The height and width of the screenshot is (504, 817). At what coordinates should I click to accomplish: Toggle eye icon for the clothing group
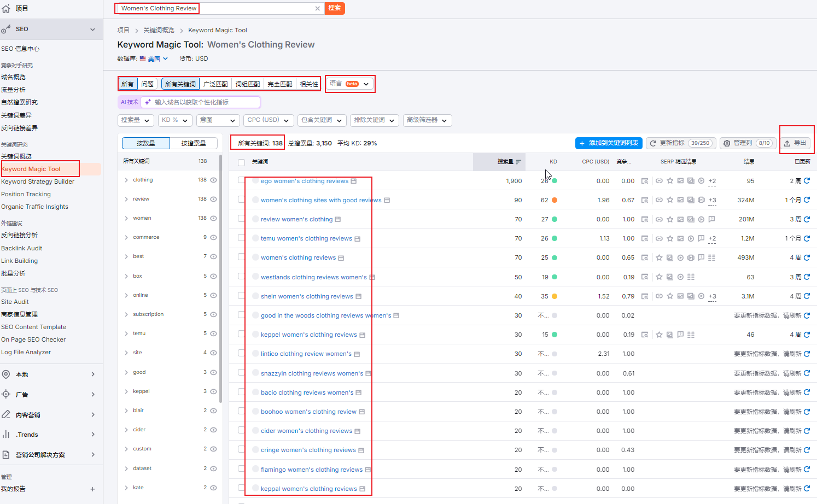(x=214, y=180)
